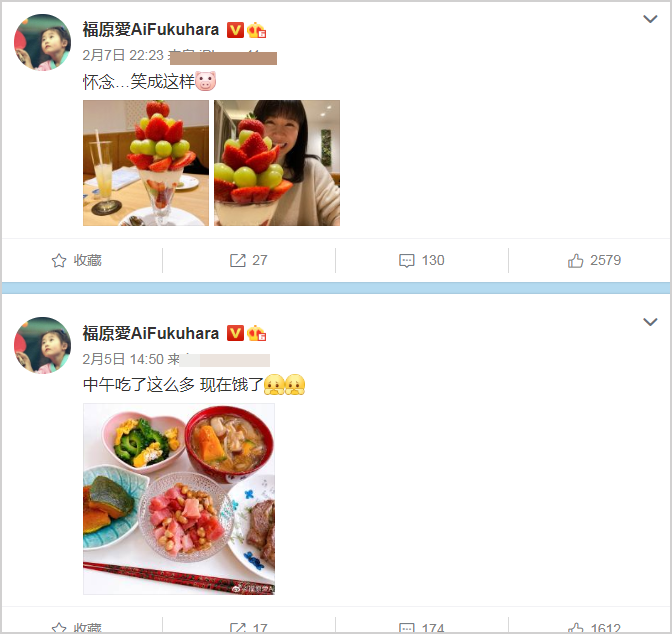Screen dimensions: 672x634
Task: Click the crown membership badge on second post
Action: pyautogui.click(x=256, y=333)
